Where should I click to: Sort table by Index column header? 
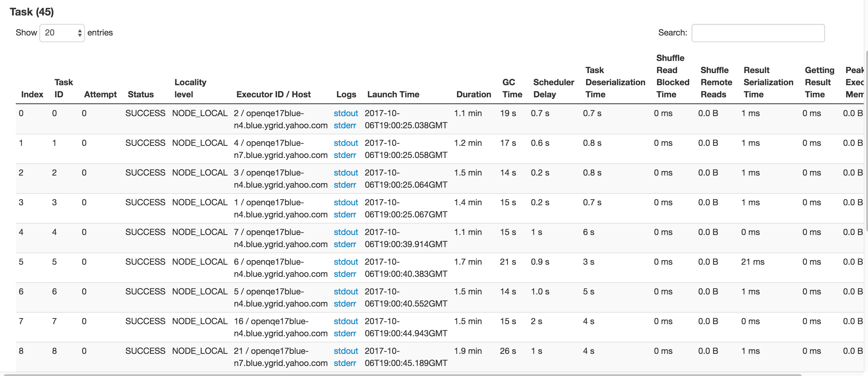(32, 94)
